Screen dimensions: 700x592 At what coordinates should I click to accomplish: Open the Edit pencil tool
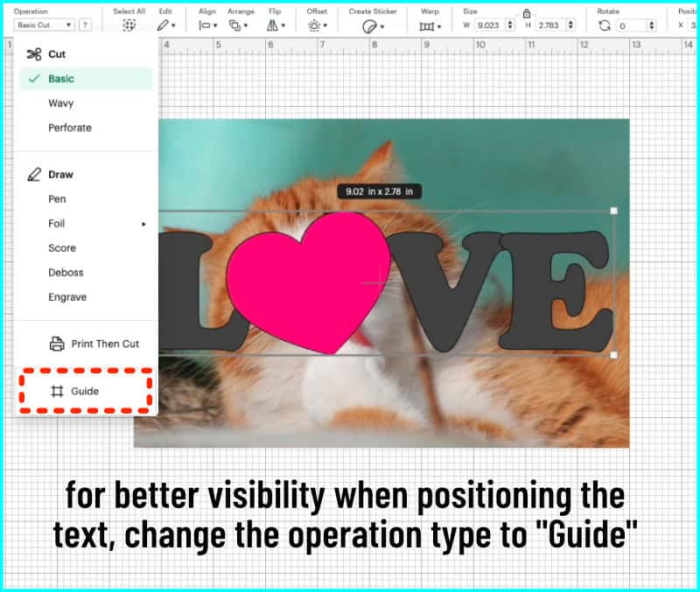(163, 25)
